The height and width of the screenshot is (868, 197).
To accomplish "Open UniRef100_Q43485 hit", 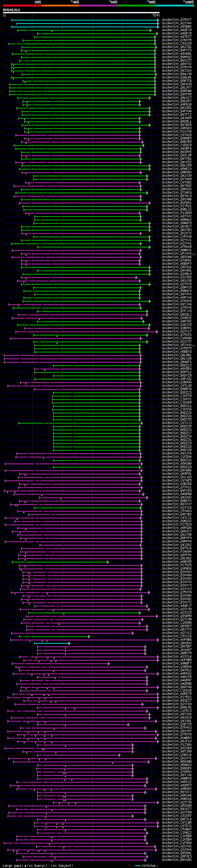I will (x=177, y=118).
